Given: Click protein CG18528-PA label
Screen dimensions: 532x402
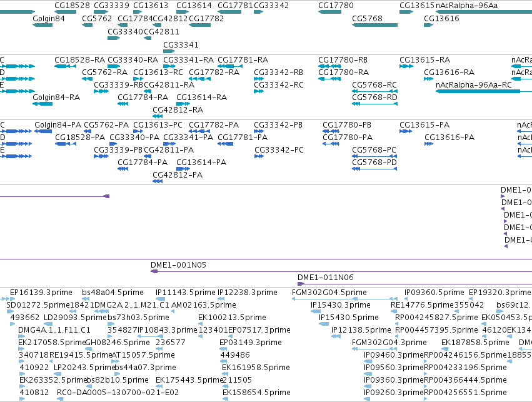Looking at the screenshot, I should click(80, 138).
